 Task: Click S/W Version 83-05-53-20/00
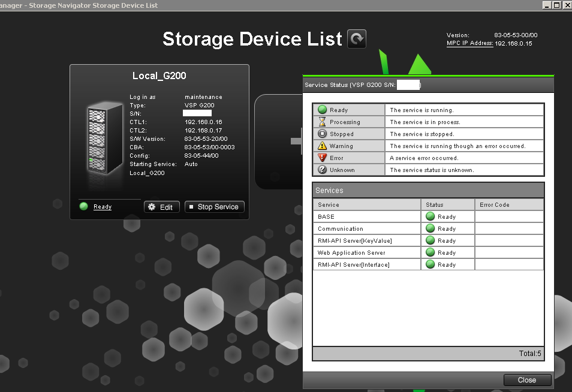point(206,139)
